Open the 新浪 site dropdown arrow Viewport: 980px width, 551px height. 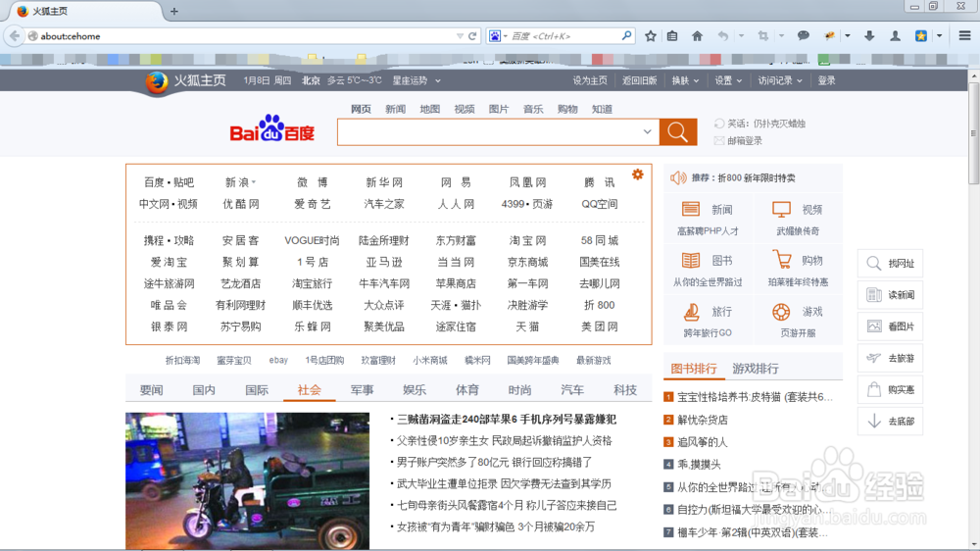pyautogui.click(x=254, y=182)
